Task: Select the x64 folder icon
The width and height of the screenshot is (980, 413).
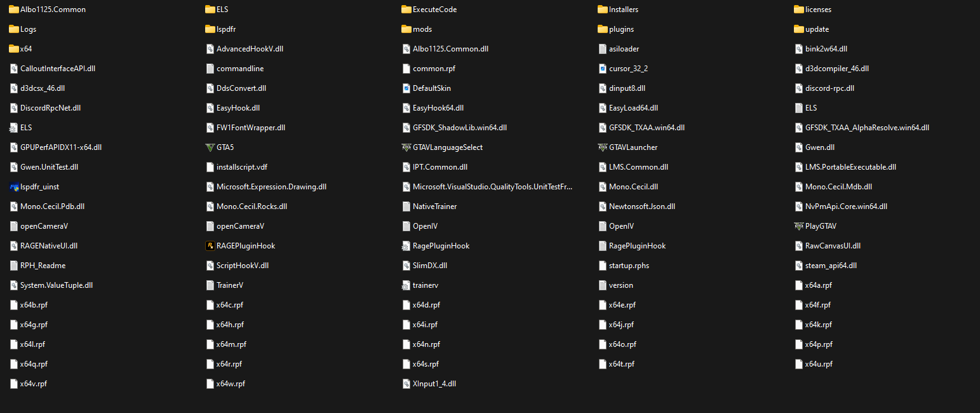Action: [14, 49]
